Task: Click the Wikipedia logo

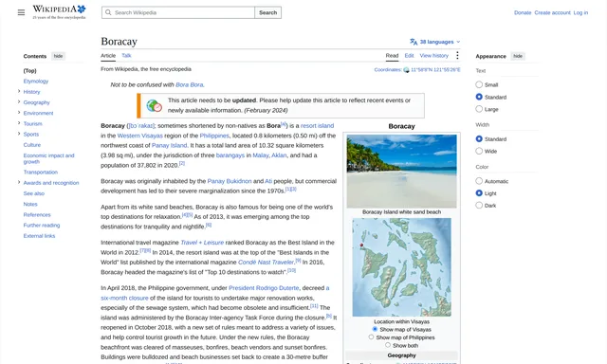Action: 59,12
